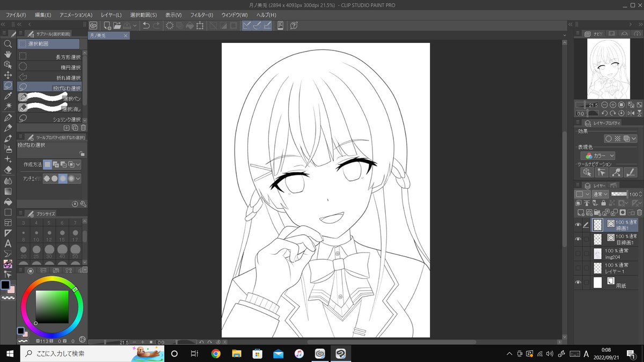
Task: Select the Move layer tool
Action: [x=8, y=75]
